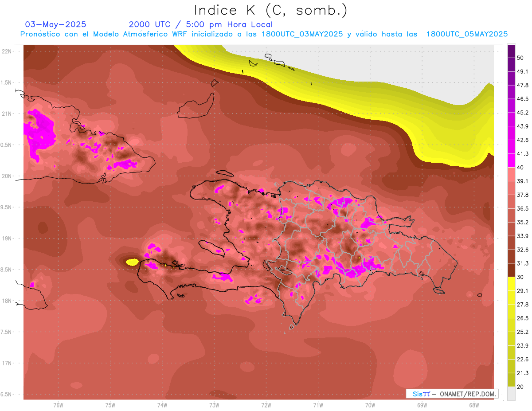This screenshot has height=411, width=532.
Task: Click the colorbar label 29.1
Action: [523, 291]
